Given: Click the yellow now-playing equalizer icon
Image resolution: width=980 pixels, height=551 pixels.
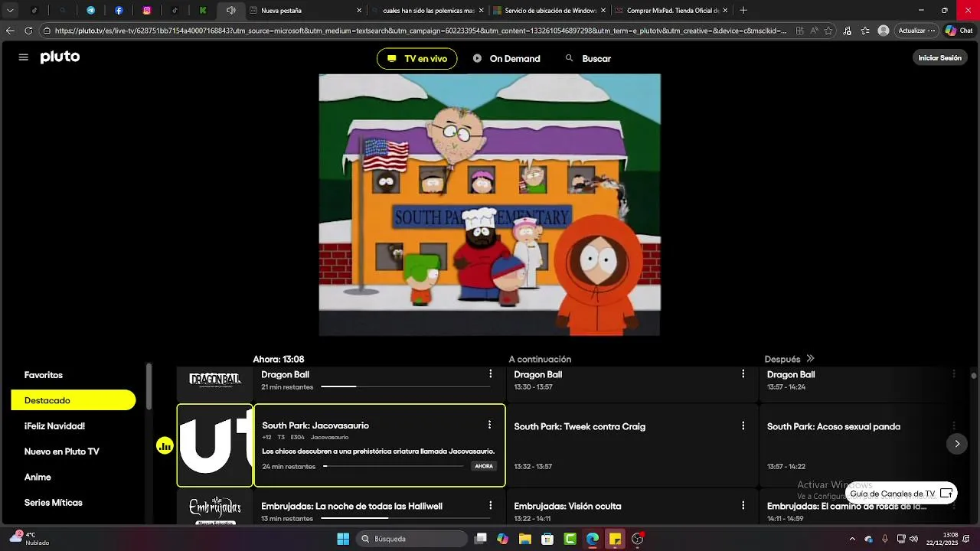Looking at the screenshot, I should point(165,446).
